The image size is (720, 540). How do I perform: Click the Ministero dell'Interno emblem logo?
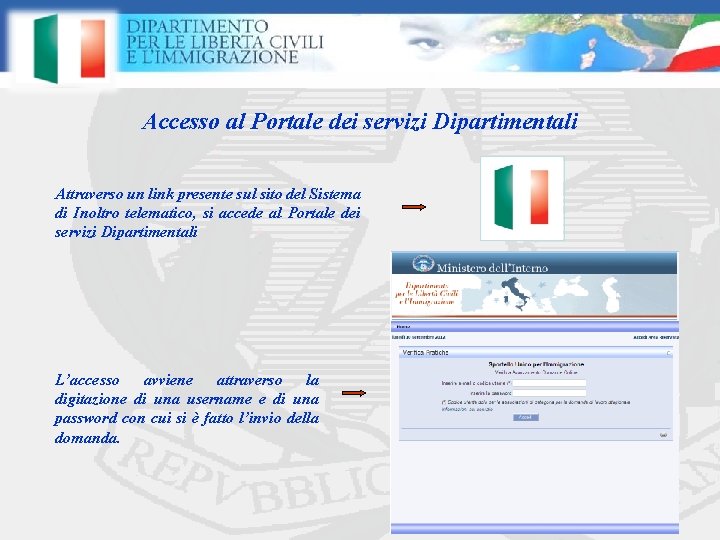423,264
